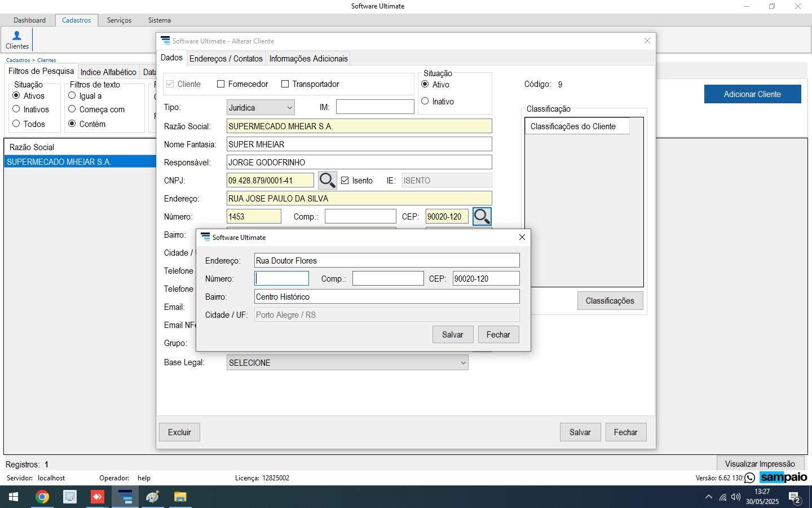812x508 pixels.
Task: Open the Dashboard menu tab
Action: click(29, 20)
